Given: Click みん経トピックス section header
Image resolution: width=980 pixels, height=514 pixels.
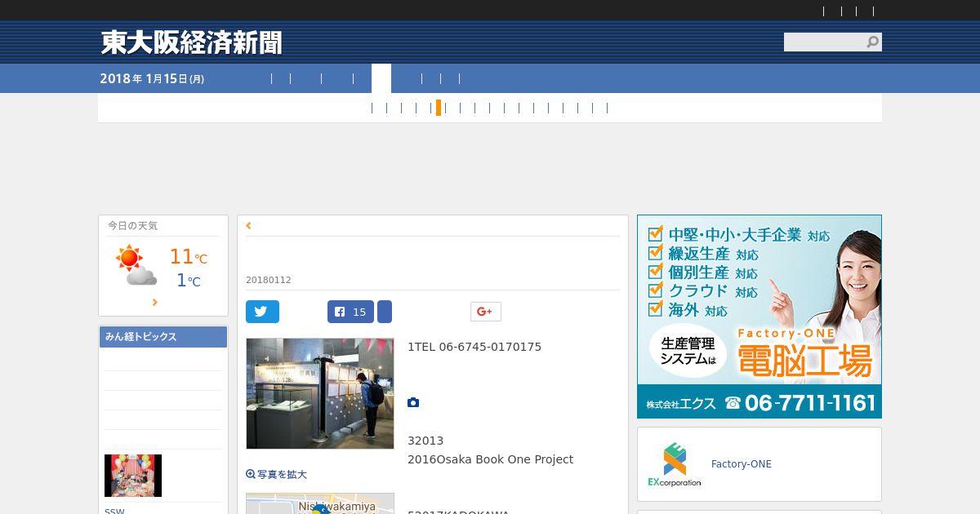Looking at the screenshot, I should 163,337.
